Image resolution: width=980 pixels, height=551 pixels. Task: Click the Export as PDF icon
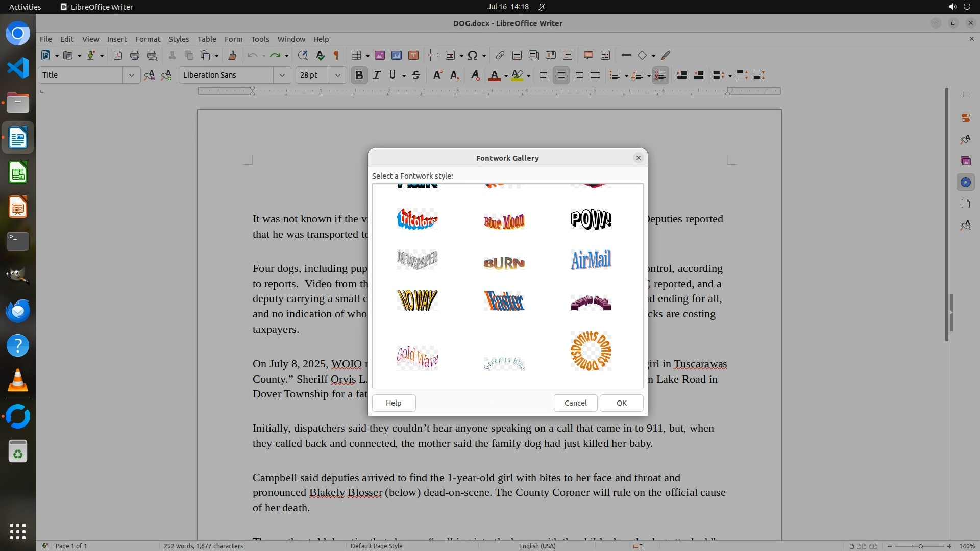tap(118, 56)
